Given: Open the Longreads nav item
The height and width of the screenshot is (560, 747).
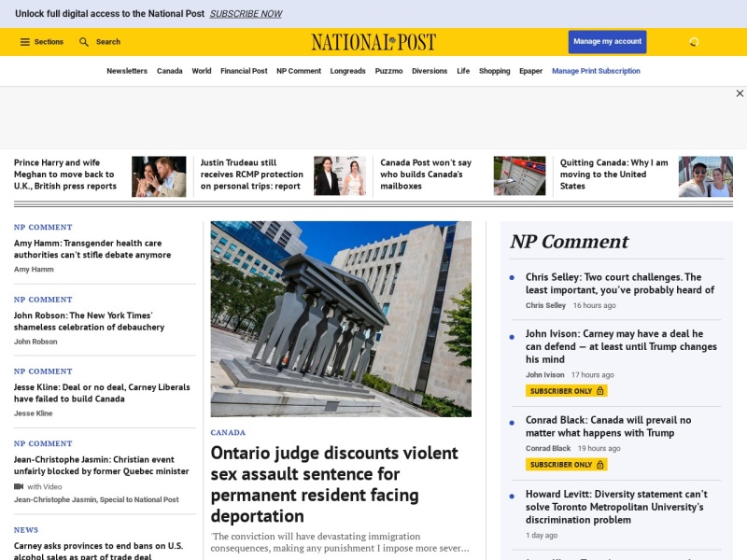Looking at the screenshot, I should tap(347, 71).
